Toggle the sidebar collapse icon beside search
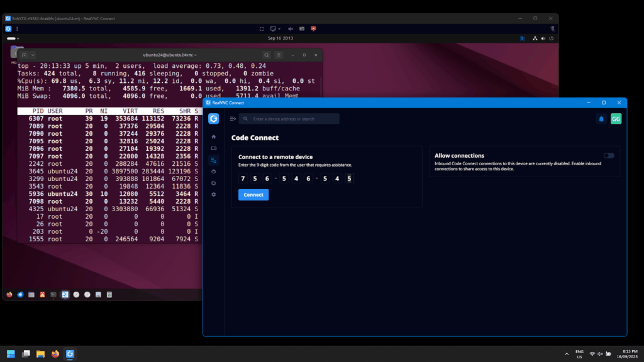This screenshot has height=362, width=644. 233,119
